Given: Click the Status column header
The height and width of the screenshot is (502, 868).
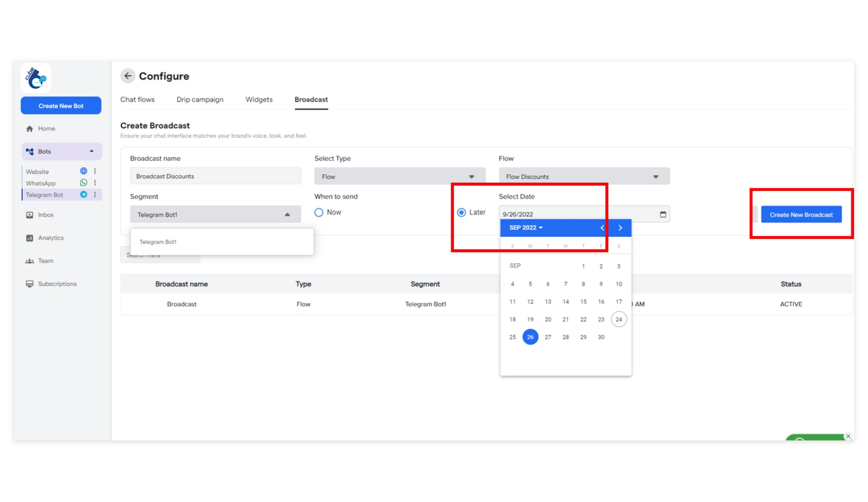Looking at the screenshot, I should coord(791,284).
